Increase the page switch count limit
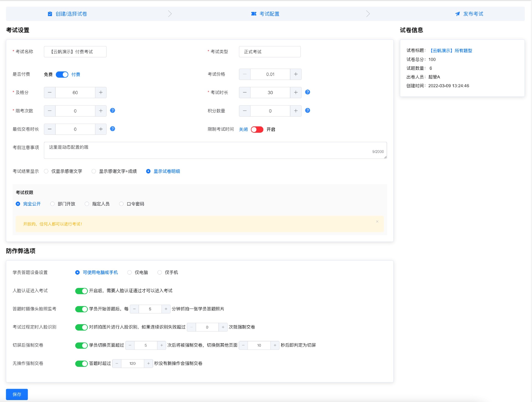 [x=162, y=345]
